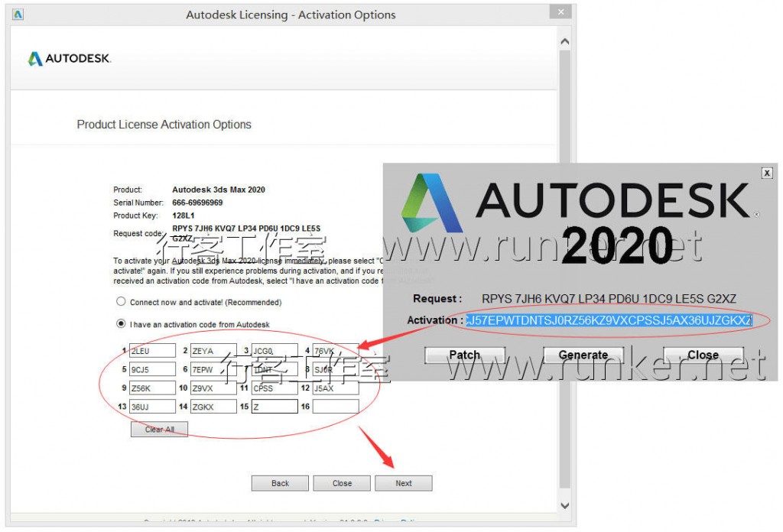Click activation code field 14 containing ZGKX
The width and height of the screenshot is (783, 532).
coord(214,406)
